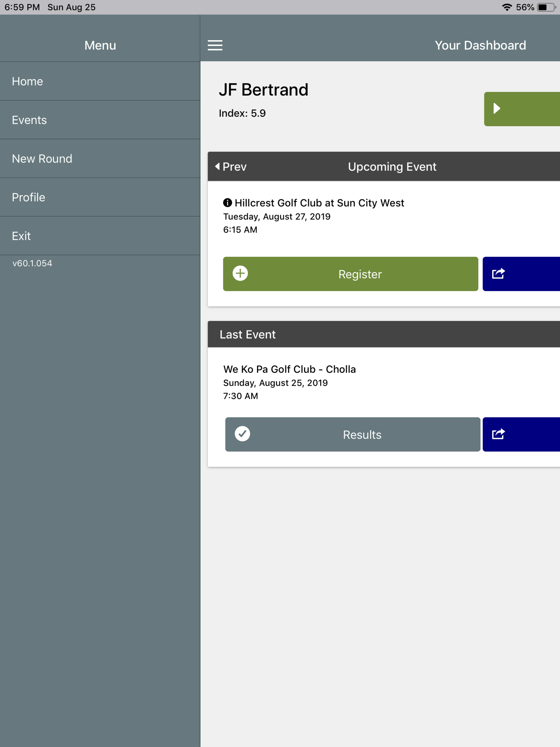The height and width of the screenshot is (747, 560).
Task: Click the info icon beside Hillcrest Golf Club
Action: [x=227, y=203]
